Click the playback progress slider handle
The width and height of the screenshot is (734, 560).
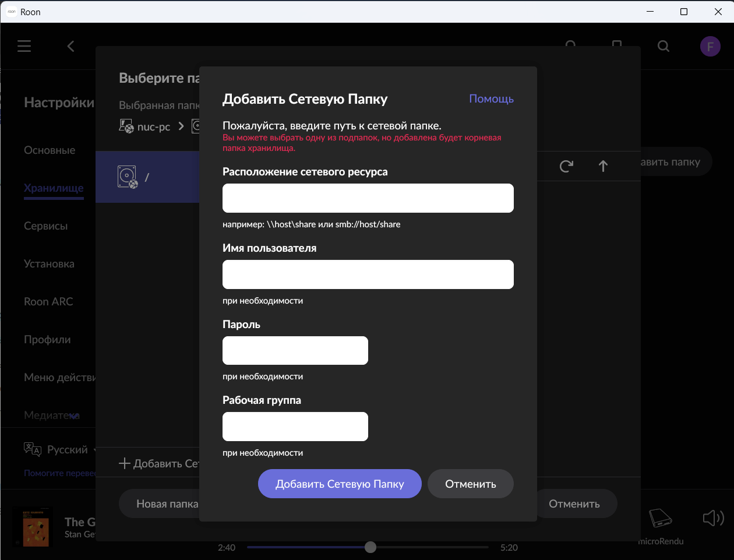(370, 547)
